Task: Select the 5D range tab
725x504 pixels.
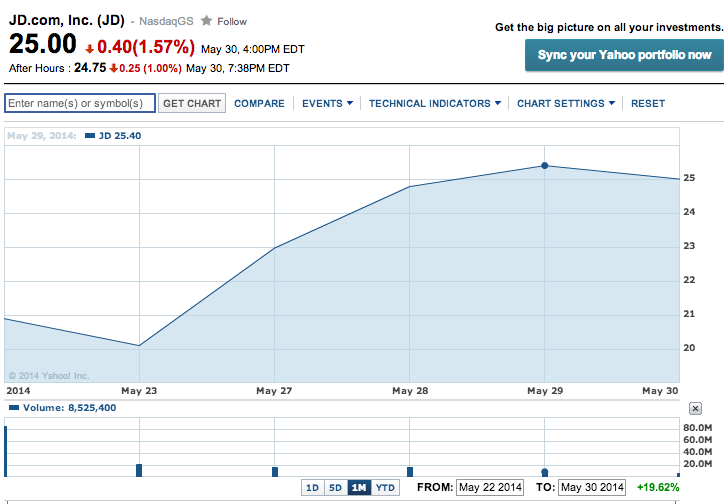Action: pos(336,487)
